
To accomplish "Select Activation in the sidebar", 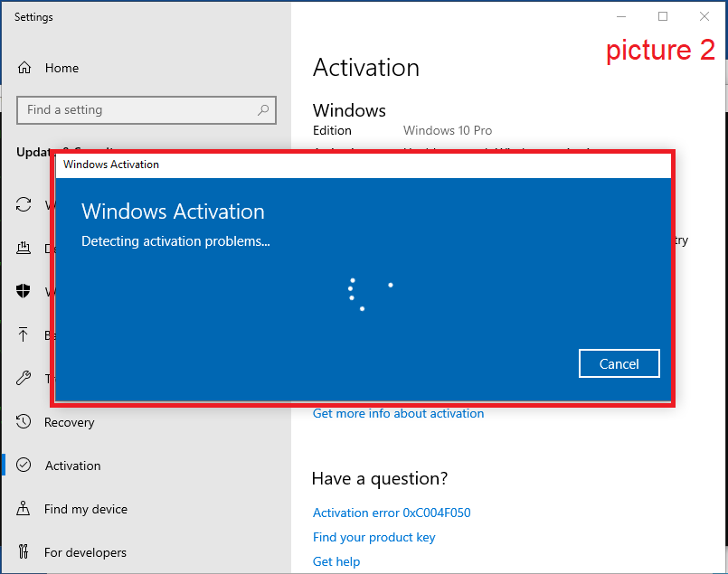I will point(72,466).
